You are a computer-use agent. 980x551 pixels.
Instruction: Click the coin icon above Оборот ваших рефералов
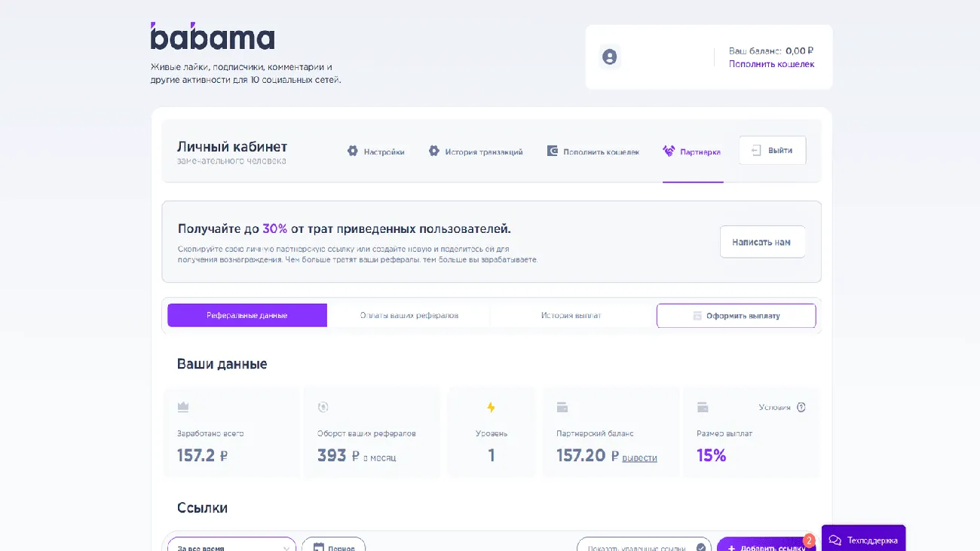(x=323, y=407)
